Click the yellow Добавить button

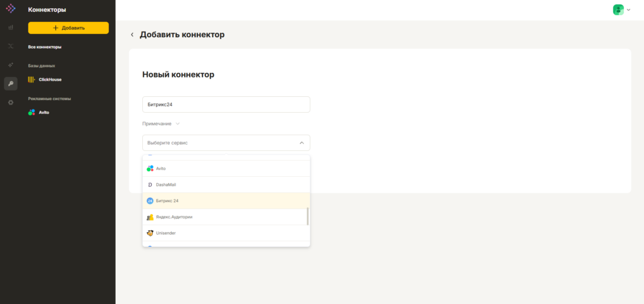[x=69, y=28]
